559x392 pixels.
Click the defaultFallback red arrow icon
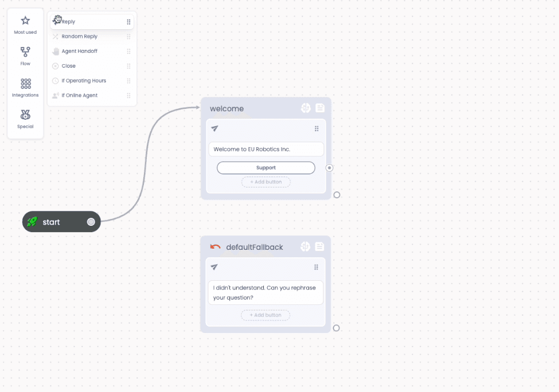click(x=216, y=246)
